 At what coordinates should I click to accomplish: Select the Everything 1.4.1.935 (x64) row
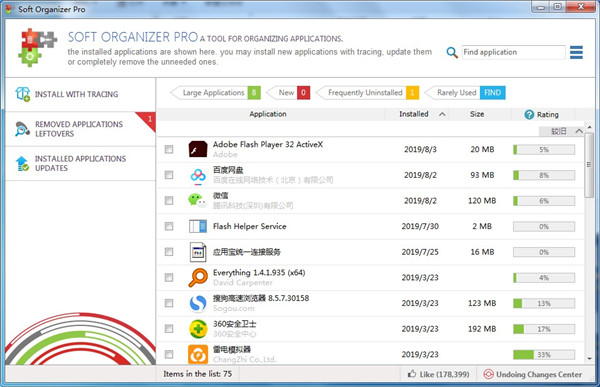(370, 278)
